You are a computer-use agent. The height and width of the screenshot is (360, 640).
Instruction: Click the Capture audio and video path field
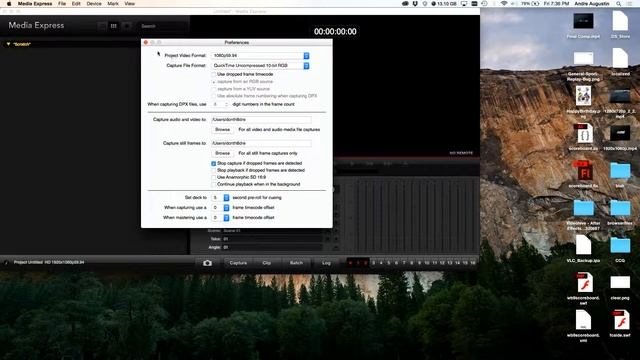(x=261, y=120)
